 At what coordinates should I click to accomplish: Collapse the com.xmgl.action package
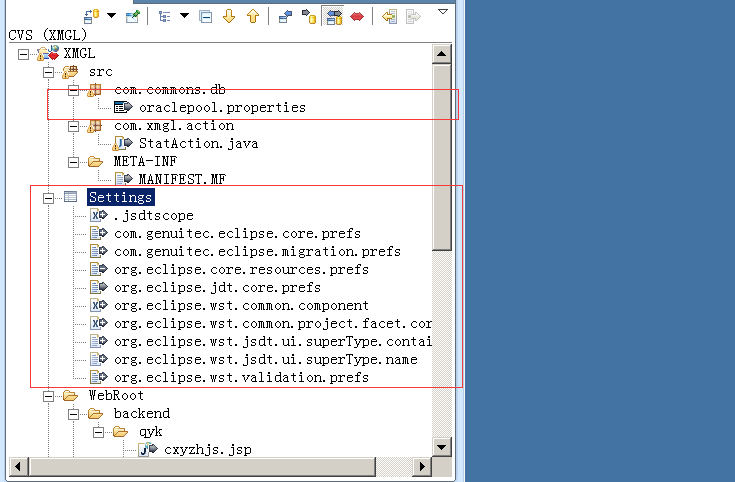[x=73, y=126]
